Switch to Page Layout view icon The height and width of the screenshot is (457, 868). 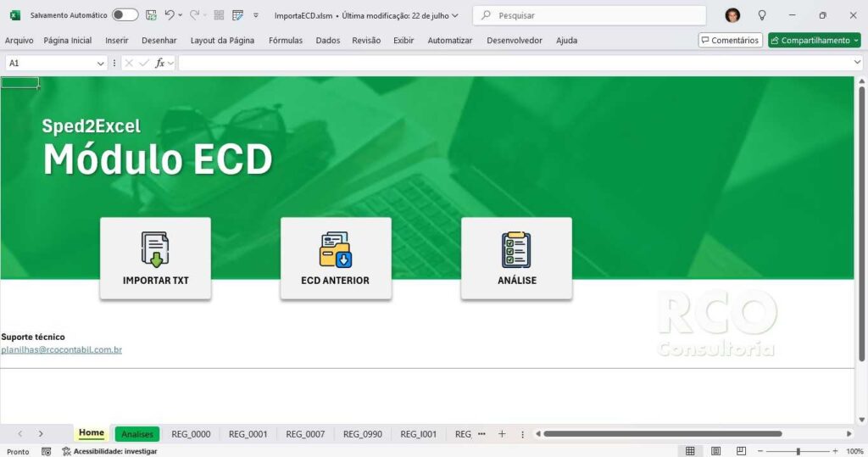[x=715, y=451]
